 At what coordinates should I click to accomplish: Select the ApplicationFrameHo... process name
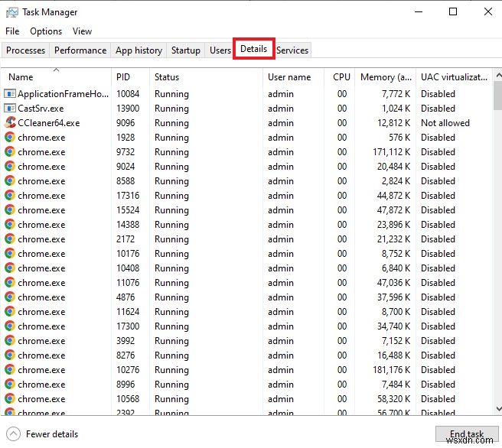(63, 94)
